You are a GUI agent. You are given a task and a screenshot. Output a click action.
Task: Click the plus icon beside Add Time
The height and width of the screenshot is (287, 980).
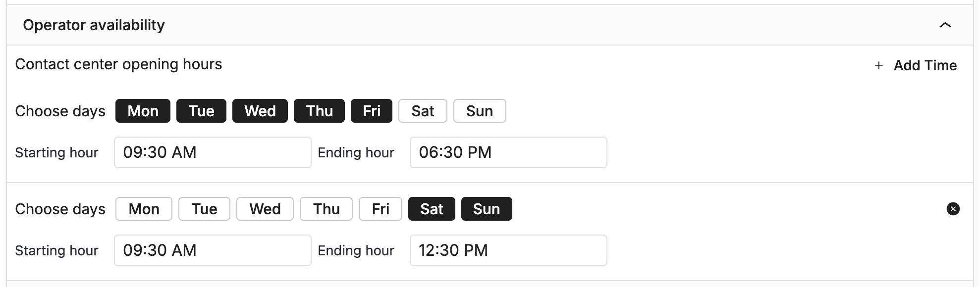(x=878, y=65)
